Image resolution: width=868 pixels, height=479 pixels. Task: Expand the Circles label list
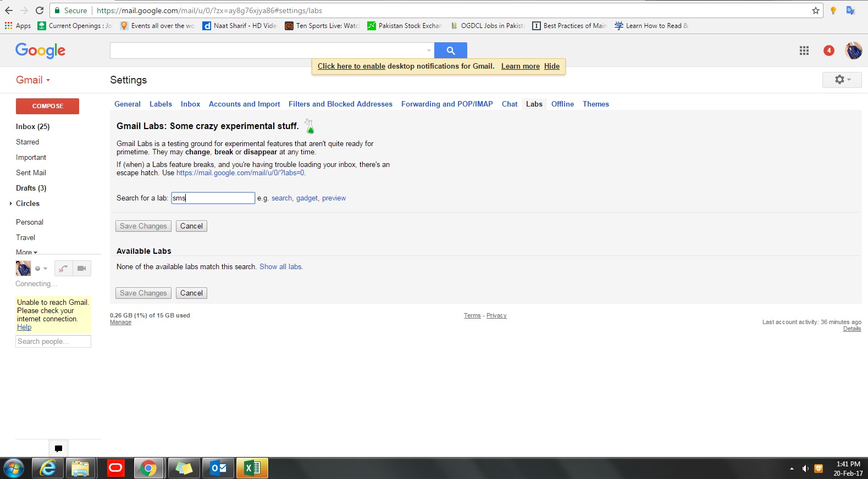coord(10,204)
